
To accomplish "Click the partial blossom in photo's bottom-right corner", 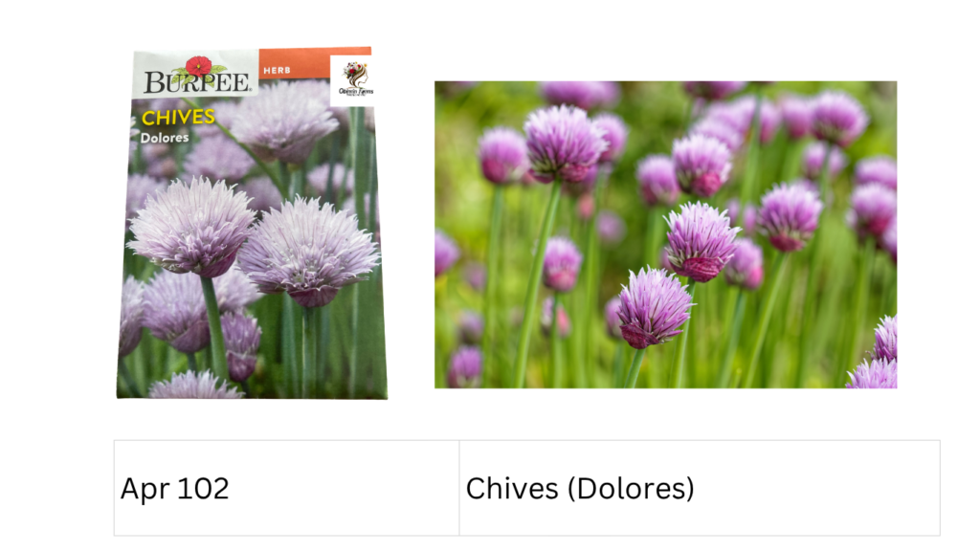I will (874, 356).
